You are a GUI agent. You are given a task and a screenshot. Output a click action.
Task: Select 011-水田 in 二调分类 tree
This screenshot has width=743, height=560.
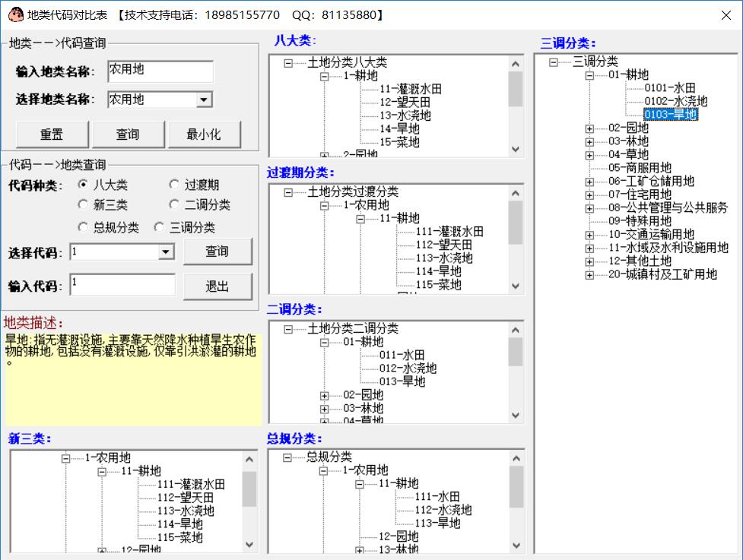pyautogui.click(x=402, y=355)
